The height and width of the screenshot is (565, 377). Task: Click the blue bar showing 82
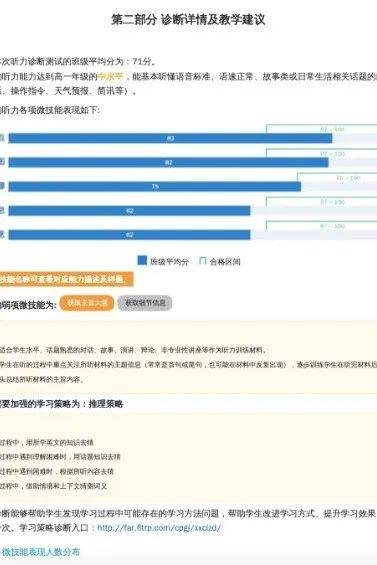[168, 163]
